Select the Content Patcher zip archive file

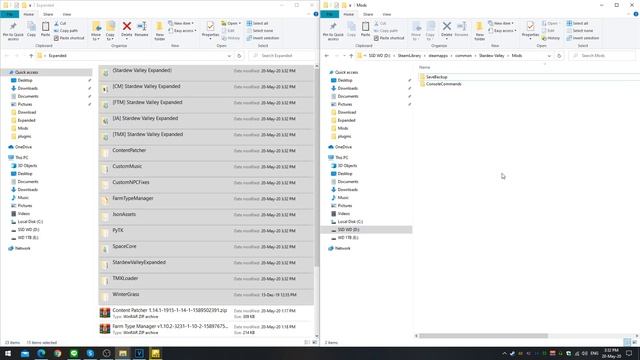tap(206, 313)
